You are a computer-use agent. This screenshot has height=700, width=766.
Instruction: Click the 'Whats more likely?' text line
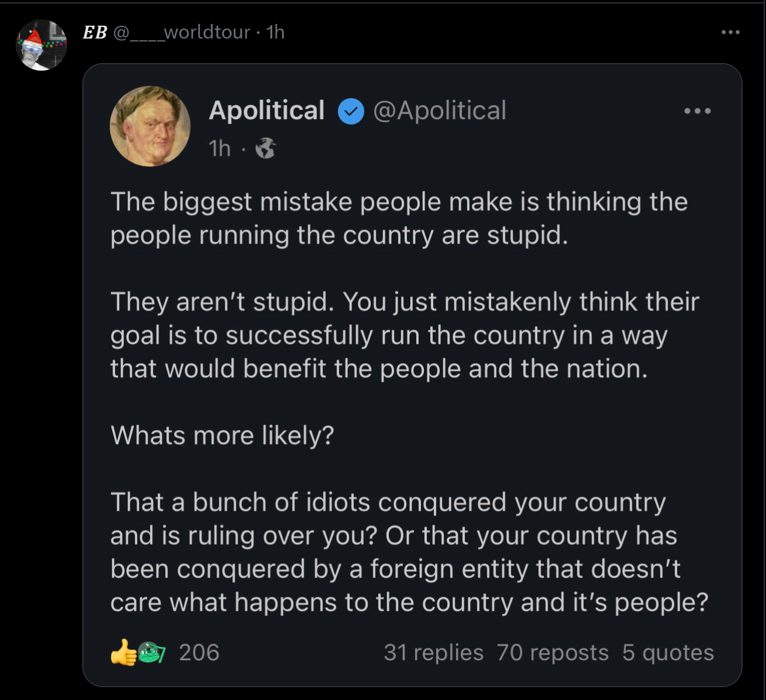[x=222, y=436]
